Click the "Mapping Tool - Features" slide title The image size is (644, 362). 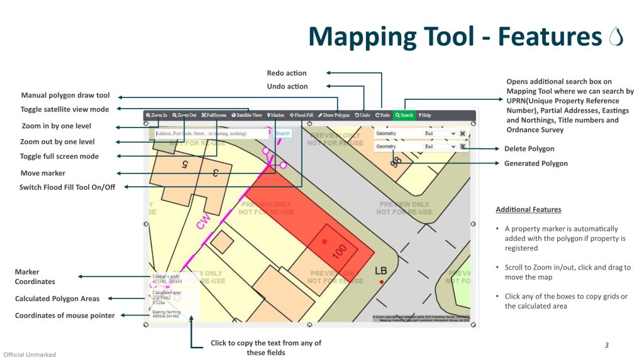tap(455, 37)
